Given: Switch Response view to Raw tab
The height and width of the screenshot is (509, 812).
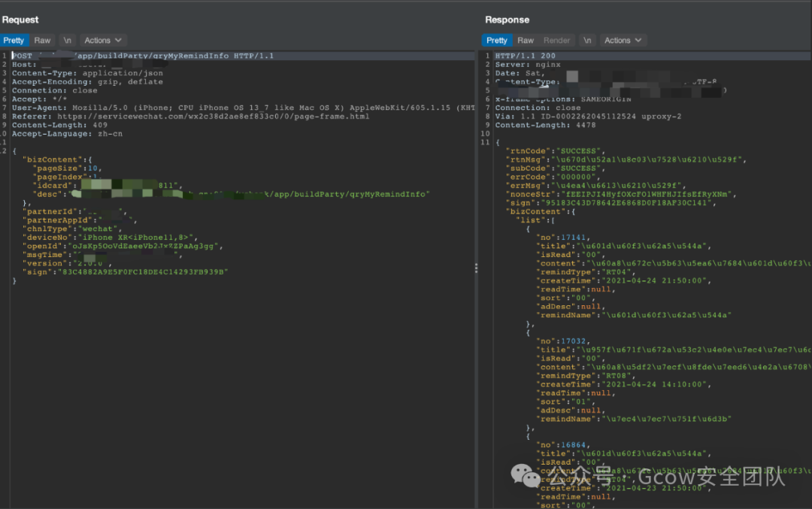Looking at the screenshot, I should [525, 41].
